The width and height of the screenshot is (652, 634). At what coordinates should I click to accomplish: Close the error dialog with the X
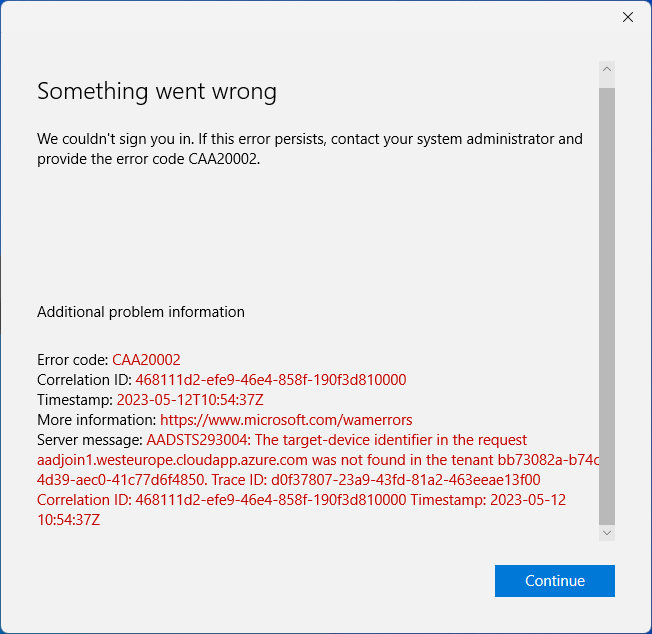(x=628, y=17)
